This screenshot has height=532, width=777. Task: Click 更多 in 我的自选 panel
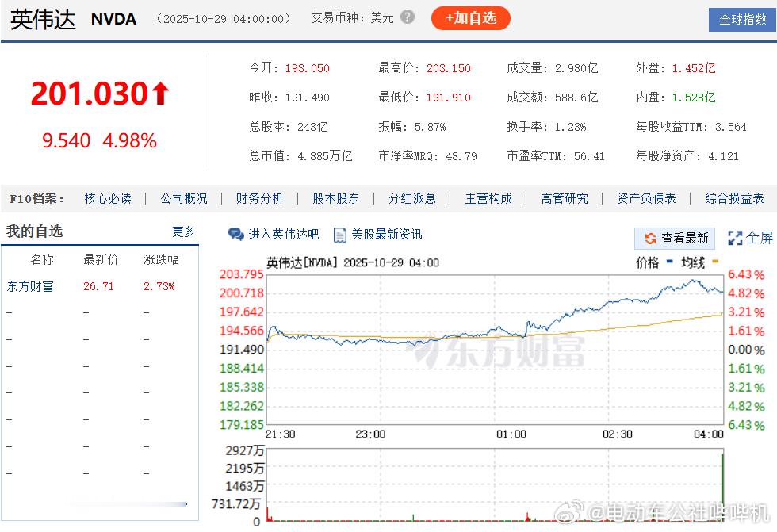pos(183,232)
